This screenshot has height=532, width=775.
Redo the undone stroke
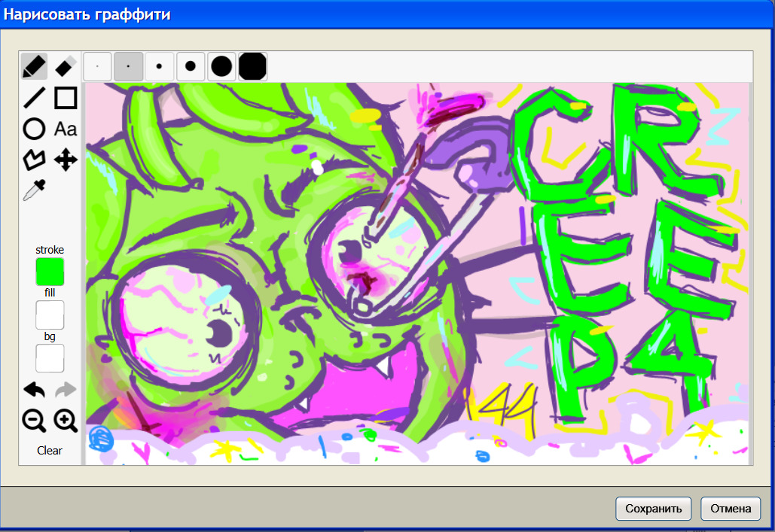pos(66,390)
